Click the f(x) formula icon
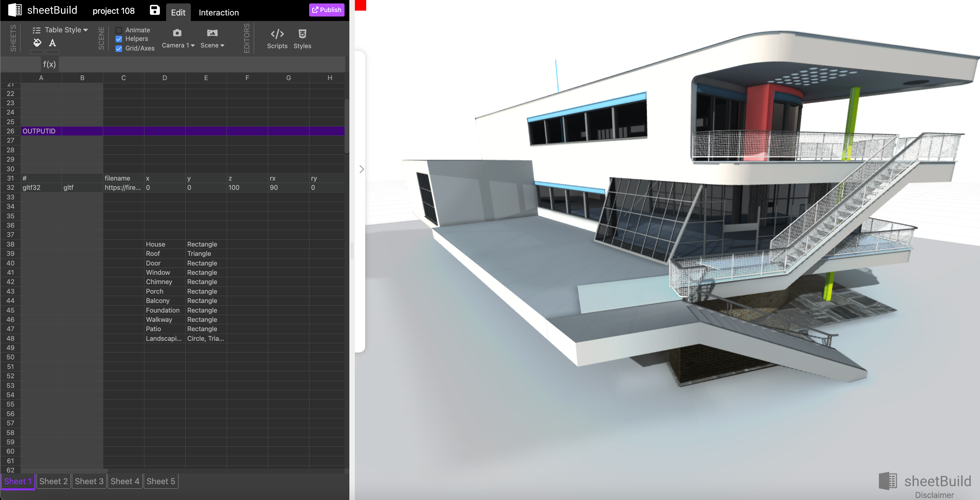 click(50, 64)
